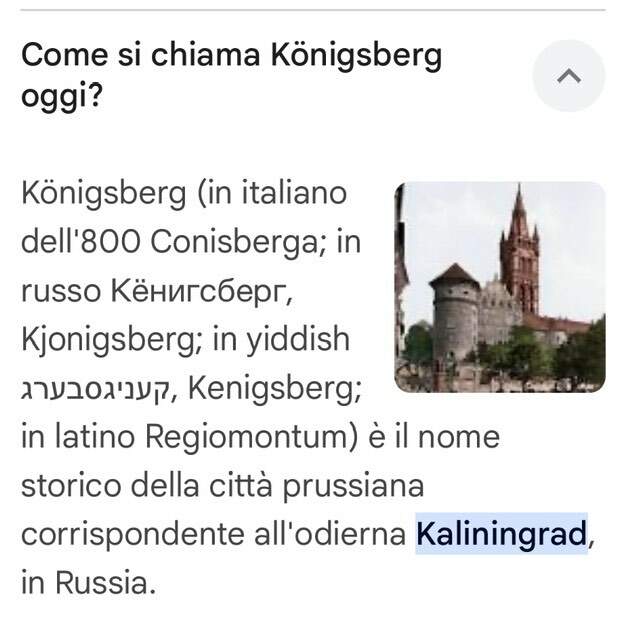This screenshot has width=638, height=640.
Task: Click the word 'Conisberga' in the answer
Action: (x=233, y=242)
